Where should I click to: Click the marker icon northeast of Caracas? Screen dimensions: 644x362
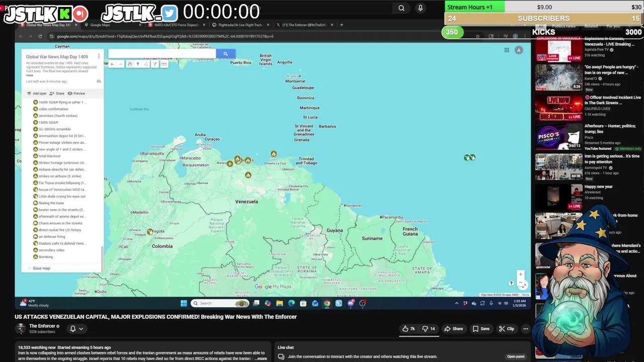pos(274,154)
